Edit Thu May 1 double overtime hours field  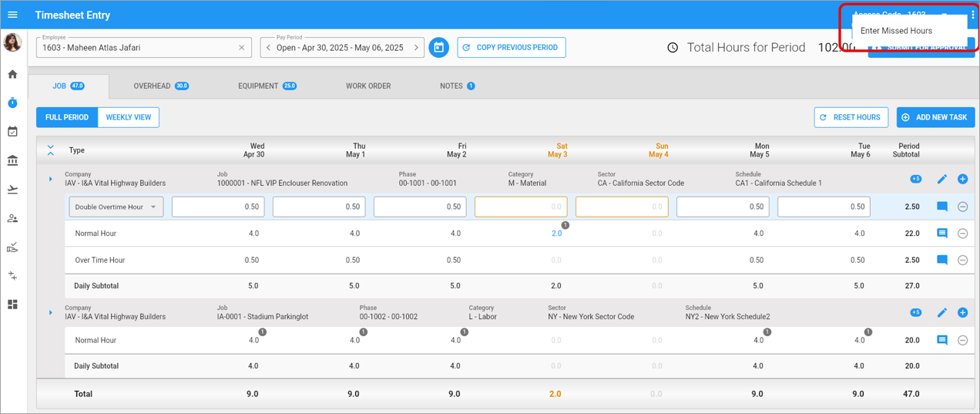(319, 207)
